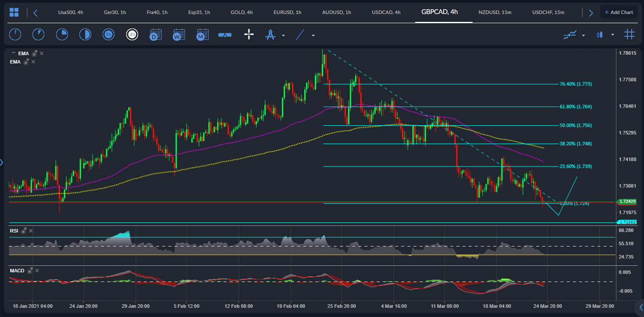
Task: Activate the crosshair cursor tool
Action: [x=249, y=35]
